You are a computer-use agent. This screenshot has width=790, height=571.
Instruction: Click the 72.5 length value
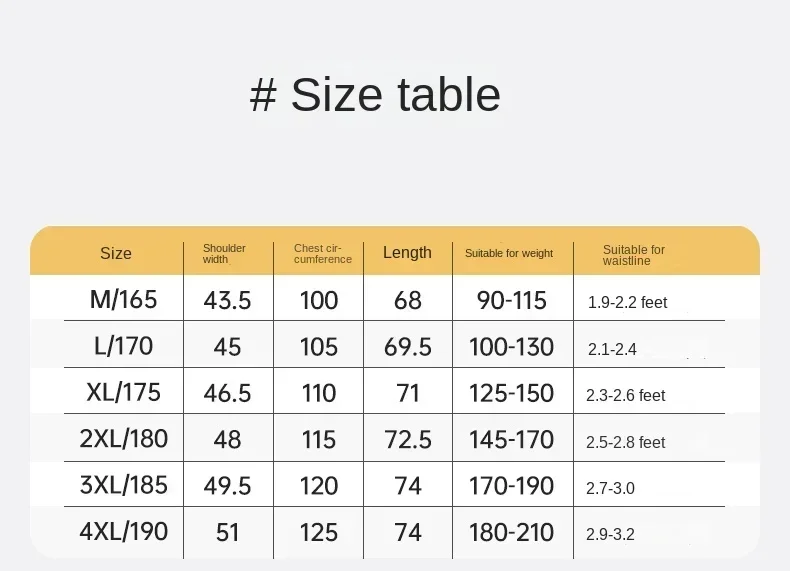click(x=408, y=439)
